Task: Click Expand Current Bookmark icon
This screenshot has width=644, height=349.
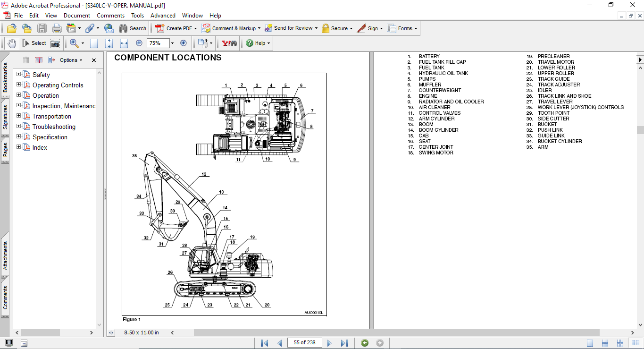Action: click(x=51, y=60)
